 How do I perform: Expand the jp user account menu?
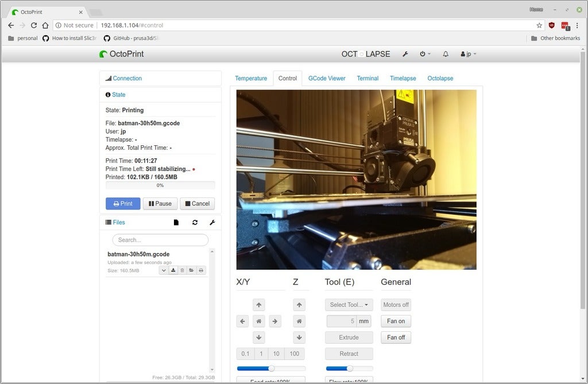click(469, 53)
